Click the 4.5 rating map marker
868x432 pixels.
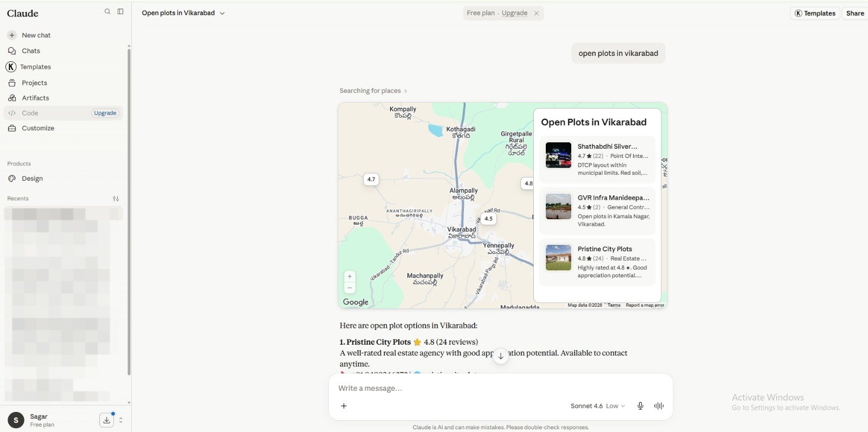(x=489, y=219)
